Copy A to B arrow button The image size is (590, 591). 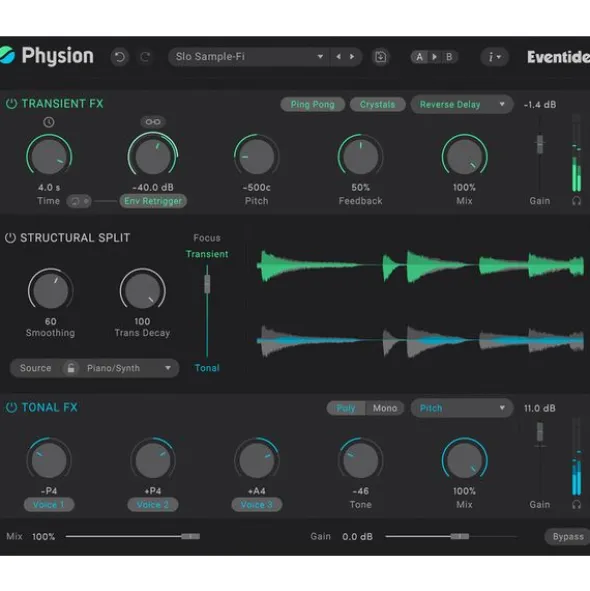click(x=434, y=57)
